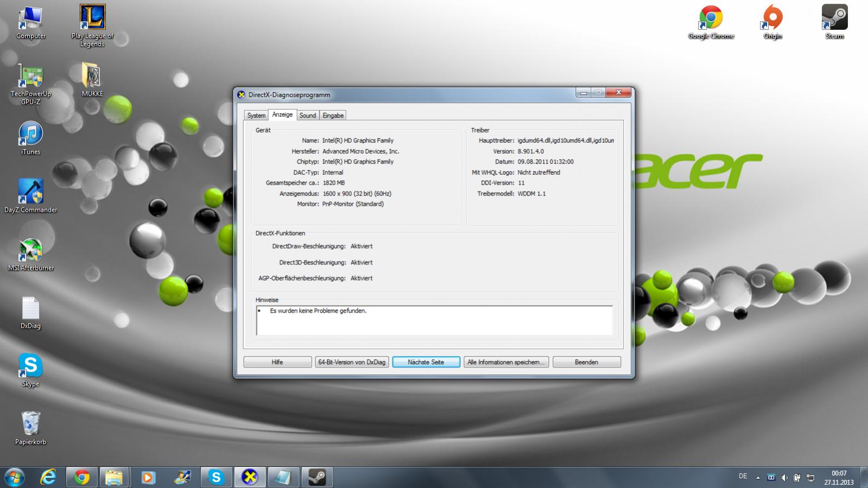Click the DE language indicator
Screen dimensions: 868x488
click(743, 476)
